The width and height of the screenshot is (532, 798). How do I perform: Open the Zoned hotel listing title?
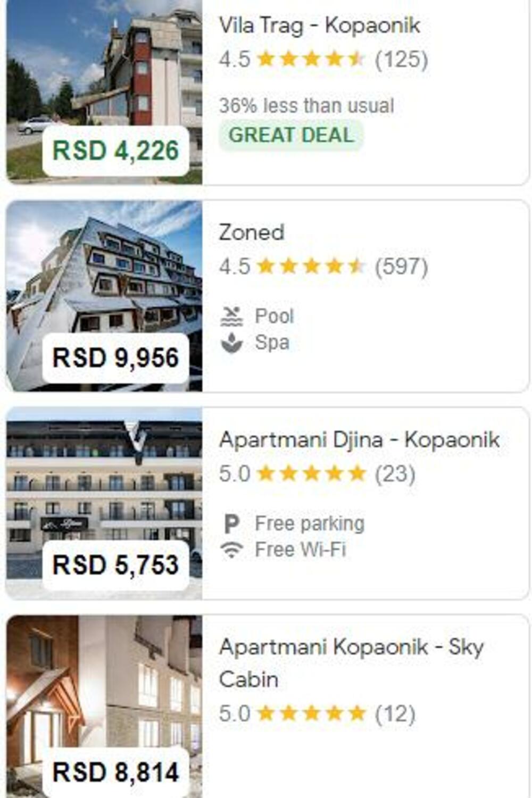[x=252, y=232]
